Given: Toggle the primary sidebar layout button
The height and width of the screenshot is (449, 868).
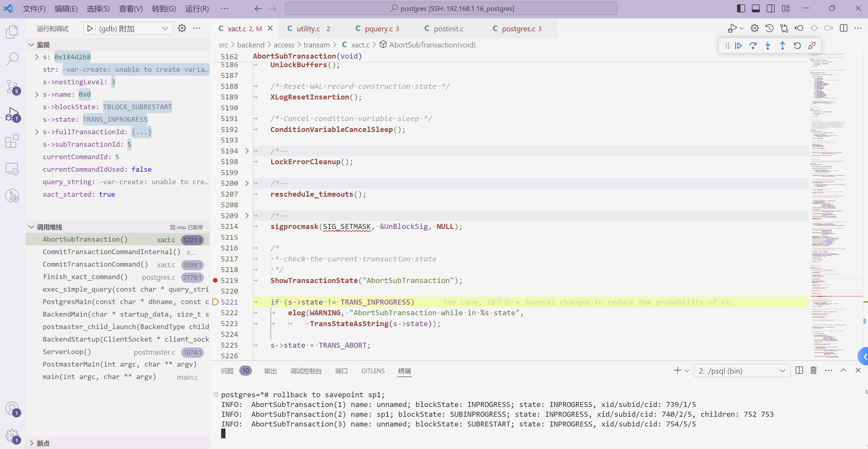Looking at the screenshot, I should point(741,8).
